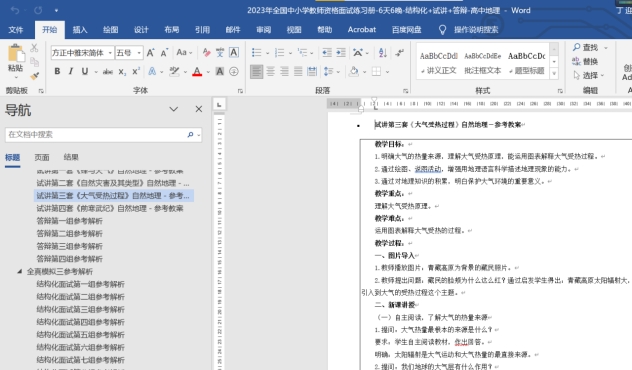Click the paragraph Shading bucket icon
The width and height of the screenshot is (632, 370).
[353, 72]
